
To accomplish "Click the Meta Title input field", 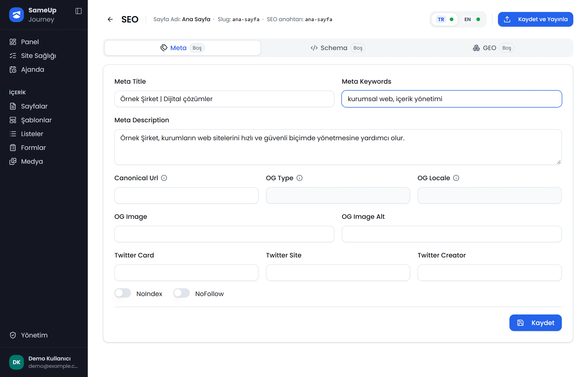I will 224,99.
